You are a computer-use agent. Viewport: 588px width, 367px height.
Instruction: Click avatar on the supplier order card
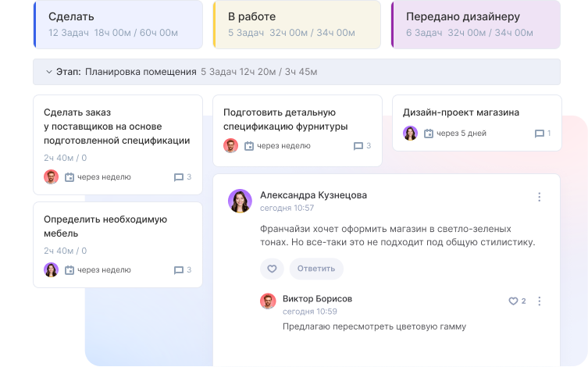(52, 177)
